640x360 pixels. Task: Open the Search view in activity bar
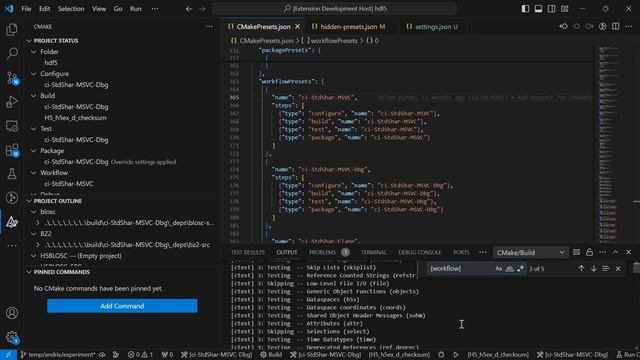click(12, 53)
